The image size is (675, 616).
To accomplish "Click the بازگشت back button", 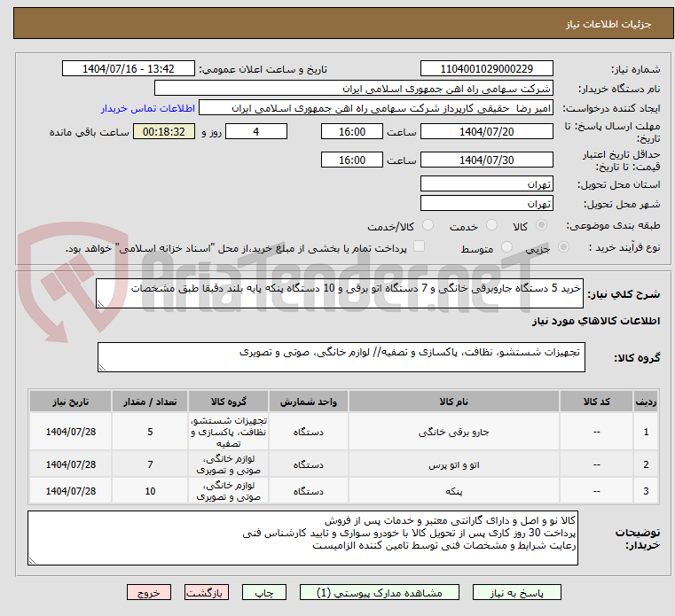I will pyautogui.click(x=207, y=592).
